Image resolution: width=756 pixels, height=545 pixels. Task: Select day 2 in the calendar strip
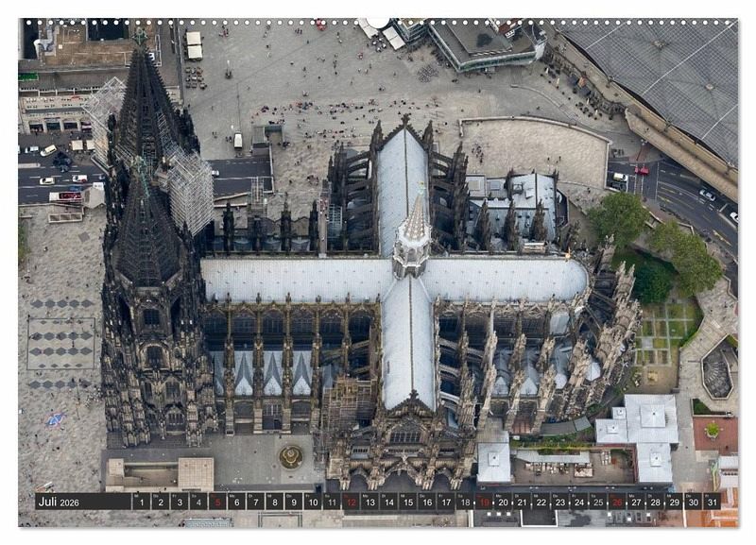point(161,502)
